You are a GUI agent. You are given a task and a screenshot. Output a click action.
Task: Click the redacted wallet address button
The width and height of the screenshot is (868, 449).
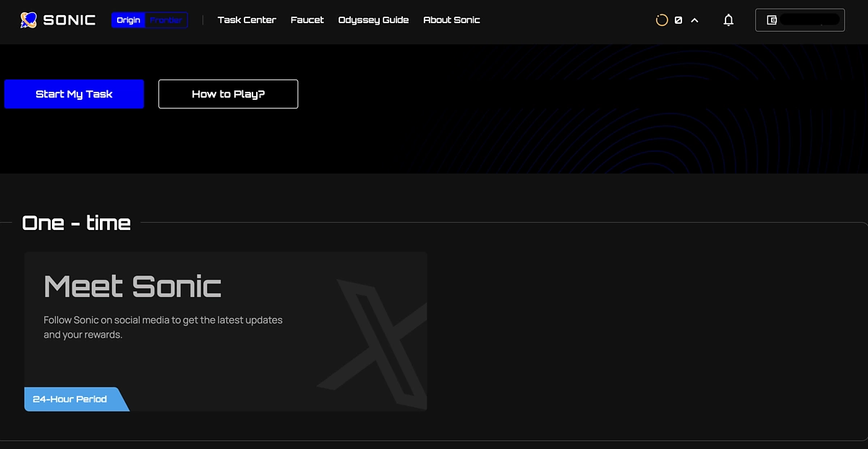click(800, 20)
